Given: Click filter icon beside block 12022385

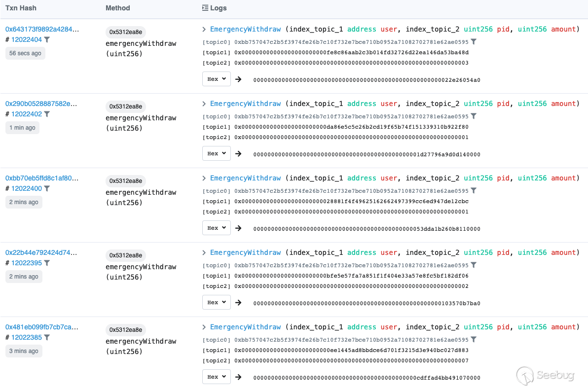Looking at the screenshot, I should [47, 337].
